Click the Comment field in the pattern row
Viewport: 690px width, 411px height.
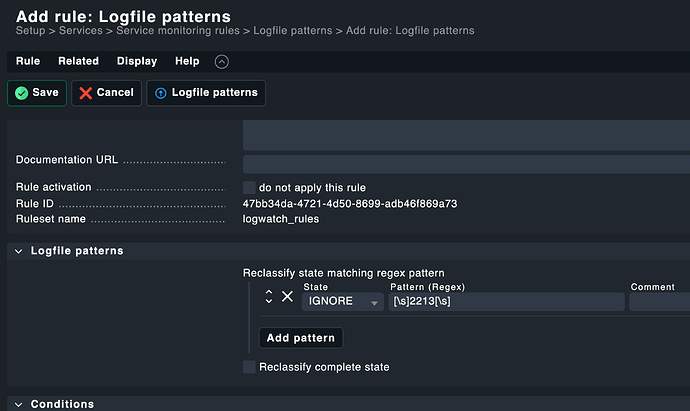coord(659,302)
